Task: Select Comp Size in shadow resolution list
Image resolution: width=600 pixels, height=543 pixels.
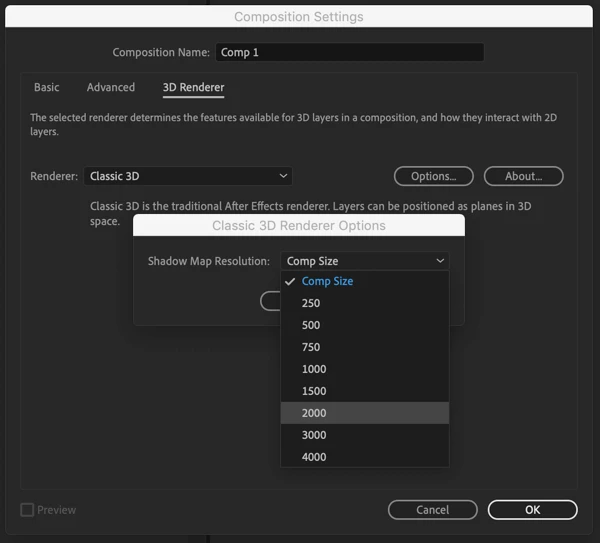Action: pos(365,281)
